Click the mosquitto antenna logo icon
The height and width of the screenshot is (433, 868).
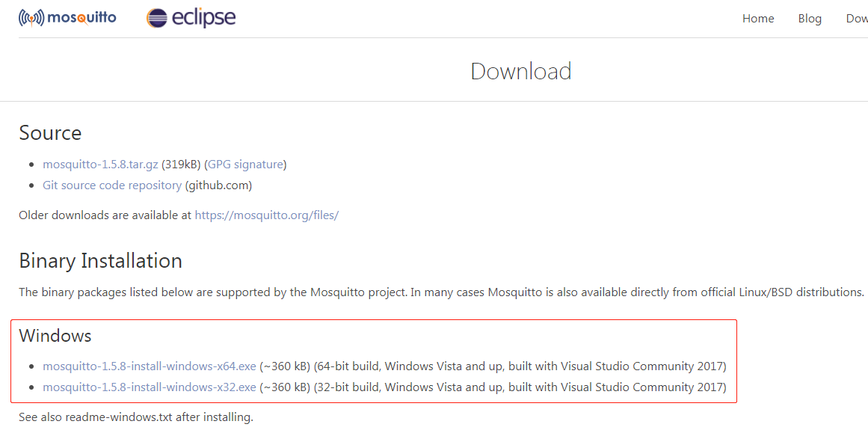tap(31, 18)
